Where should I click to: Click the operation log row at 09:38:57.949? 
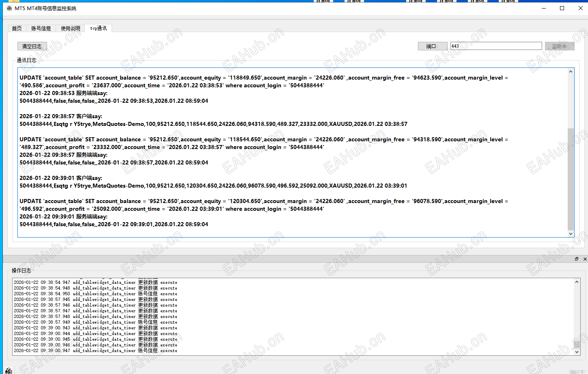coord(95,322)
